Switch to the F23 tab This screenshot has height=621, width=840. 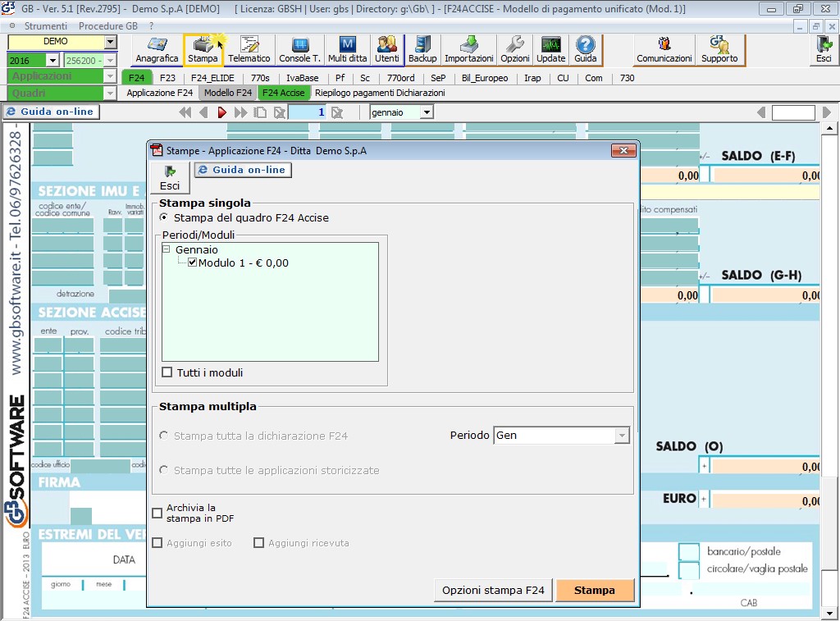click(167, 78)
